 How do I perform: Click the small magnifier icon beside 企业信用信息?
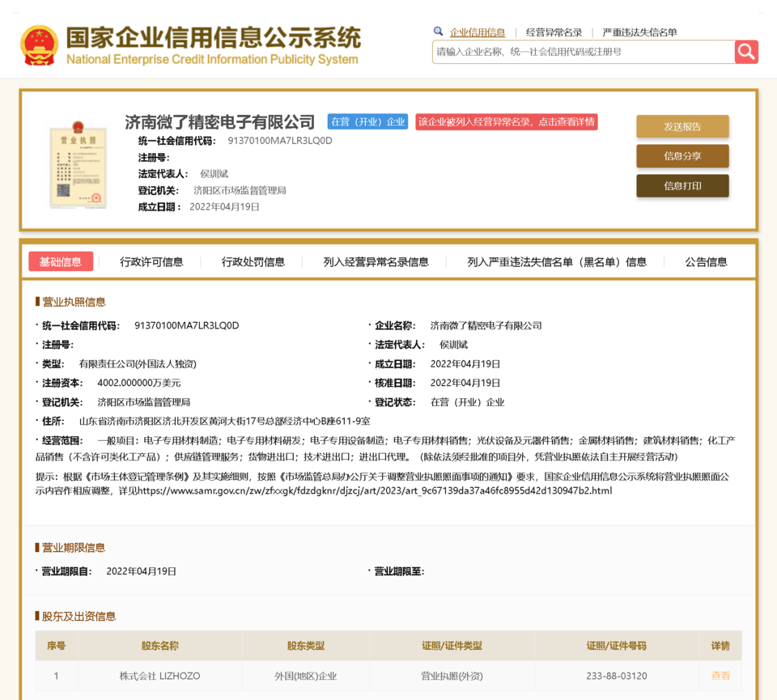(x=438, y=32)
